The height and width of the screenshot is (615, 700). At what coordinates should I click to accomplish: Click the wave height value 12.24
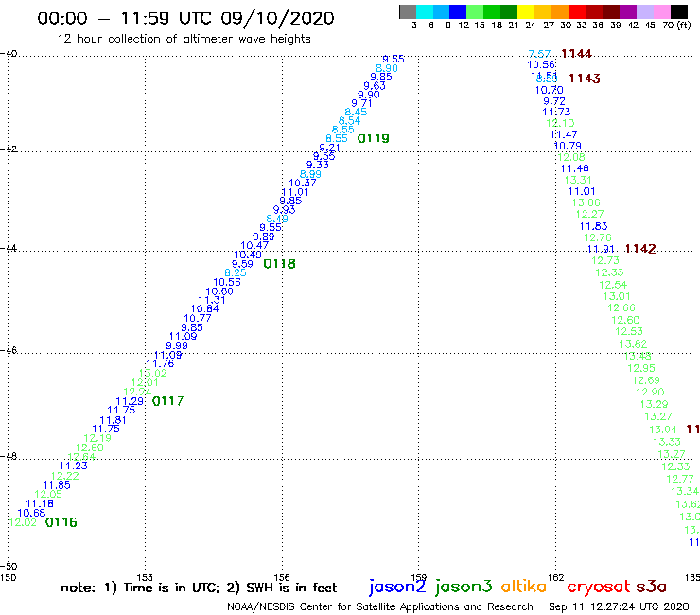click(x=137, y=392)
